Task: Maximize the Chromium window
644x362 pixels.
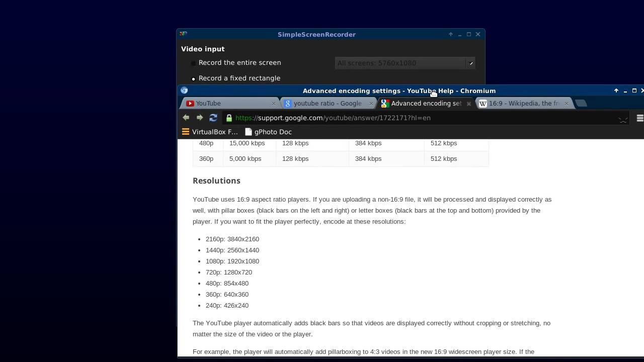Action: pos(634,90)
